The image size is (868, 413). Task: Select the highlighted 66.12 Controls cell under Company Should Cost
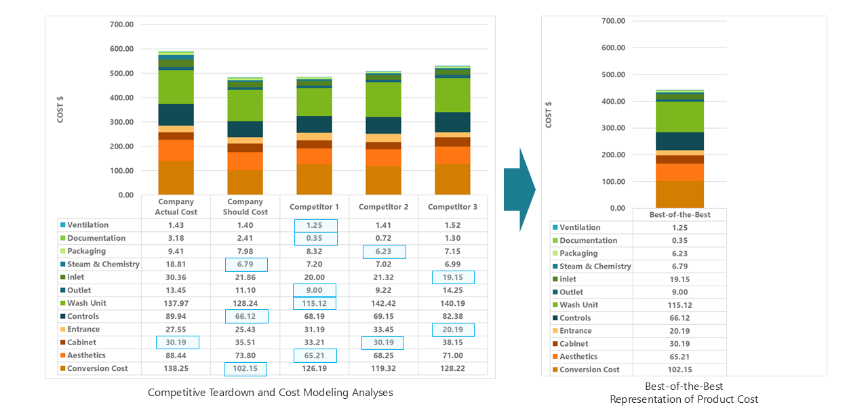point(245,316)
